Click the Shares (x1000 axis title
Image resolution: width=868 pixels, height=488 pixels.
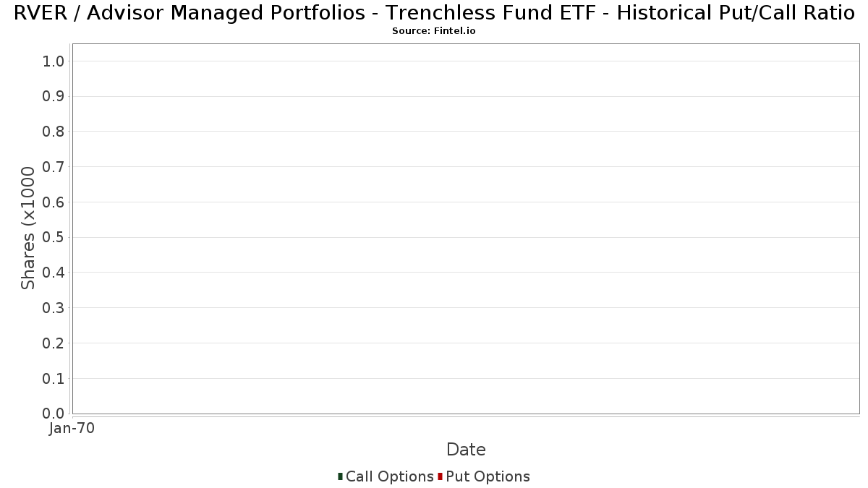28,228
